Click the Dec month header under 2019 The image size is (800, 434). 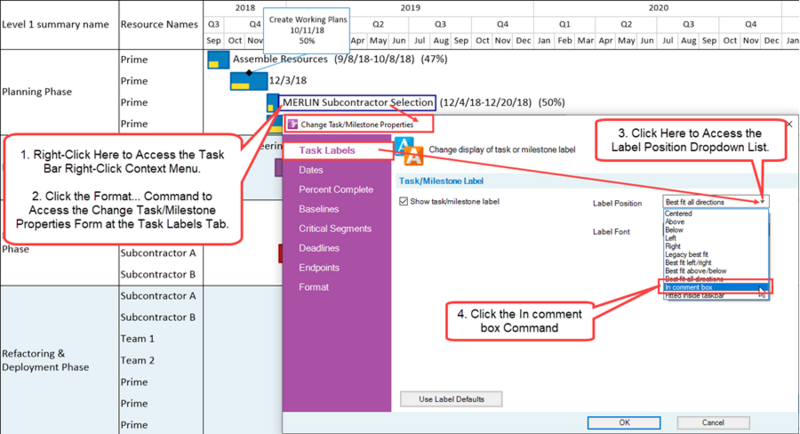[523, 40]
